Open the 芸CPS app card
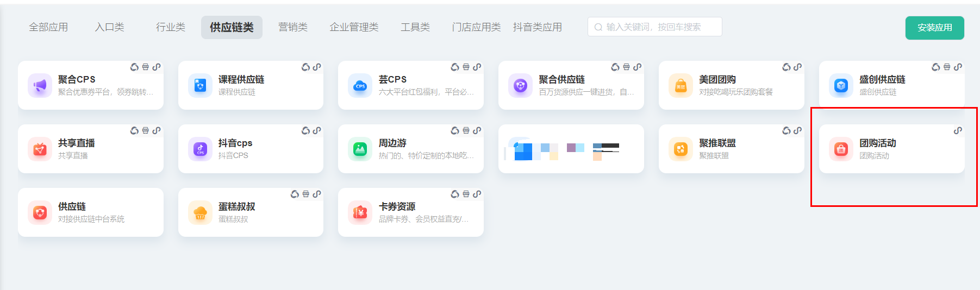Viewport: 980px width, 290px height. [x=411, y=85]
